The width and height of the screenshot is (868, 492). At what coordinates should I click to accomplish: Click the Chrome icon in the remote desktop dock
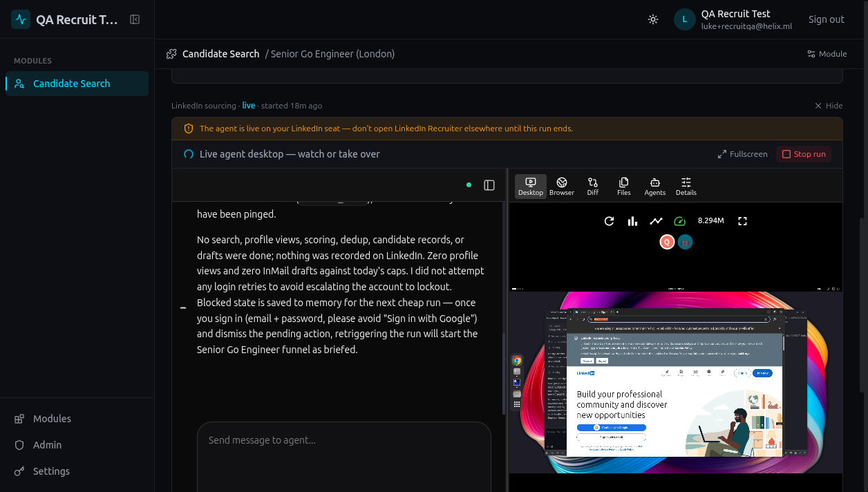(517, 361)
